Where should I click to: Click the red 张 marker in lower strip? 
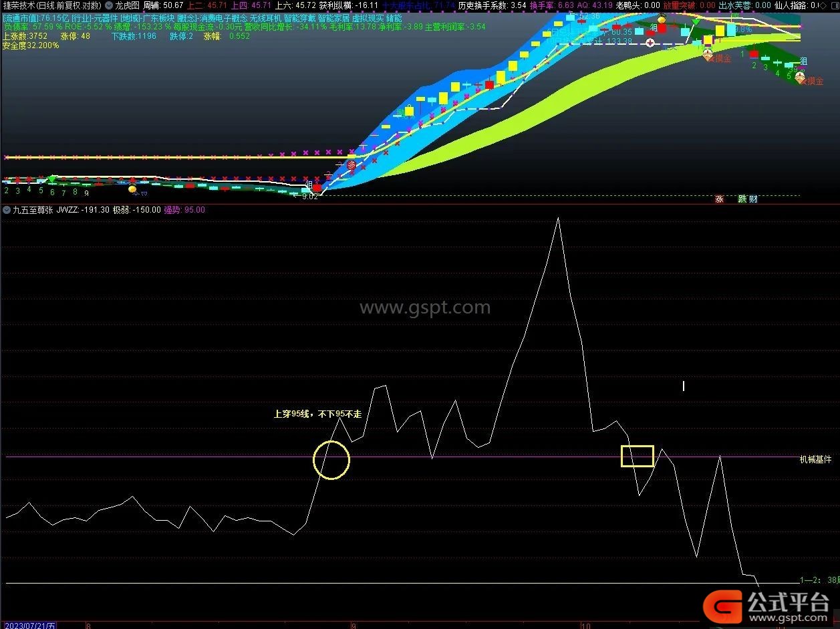pos(720,199)
